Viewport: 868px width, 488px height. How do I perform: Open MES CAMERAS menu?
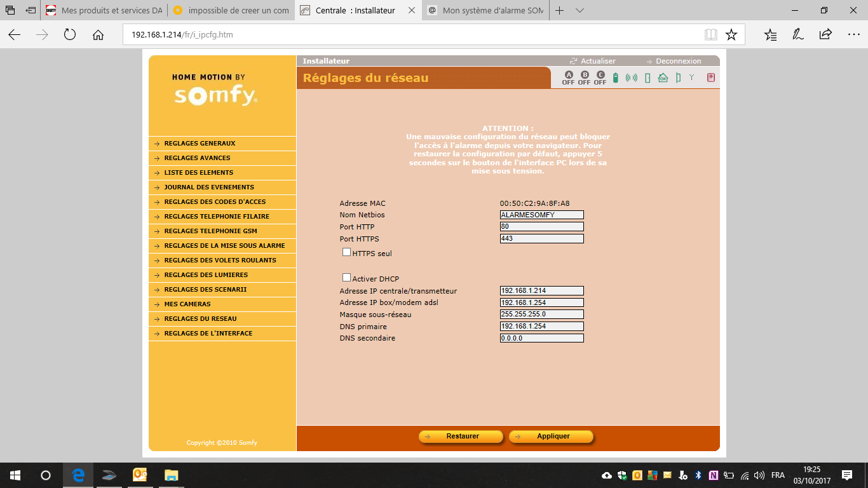click(x=222, y=304)
